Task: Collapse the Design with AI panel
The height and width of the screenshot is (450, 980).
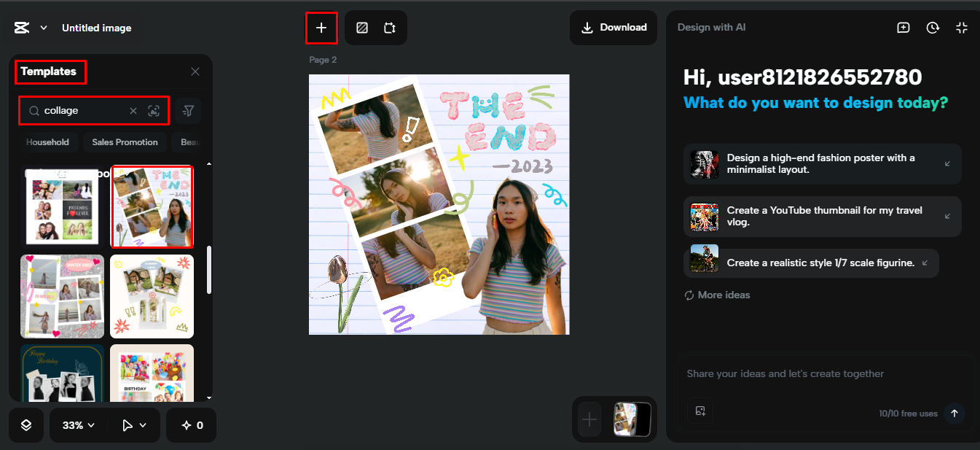Action: [x=961, y=27]
